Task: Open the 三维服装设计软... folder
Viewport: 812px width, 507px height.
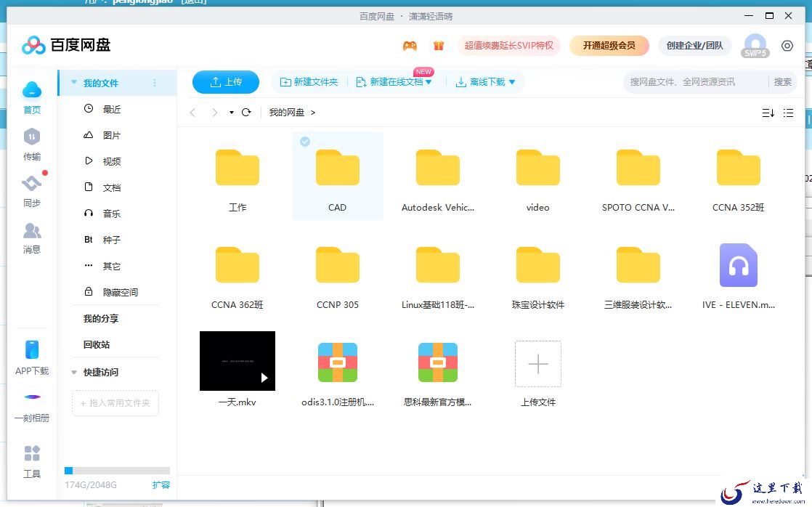Action: click(x=638, y=264)
